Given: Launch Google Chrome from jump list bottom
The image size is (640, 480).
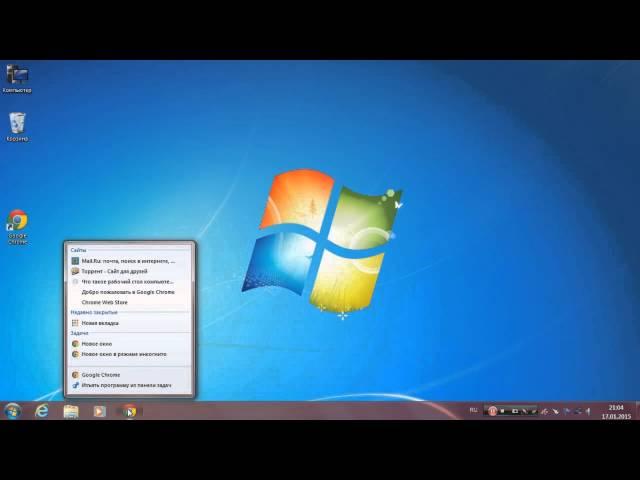Looking at the screenshot, I should (x=129, y=375).
